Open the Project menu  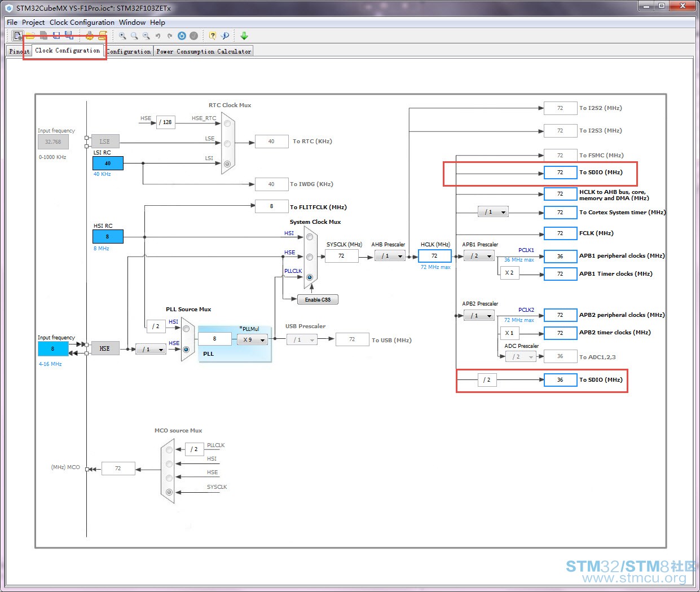[x=33, y=23]
